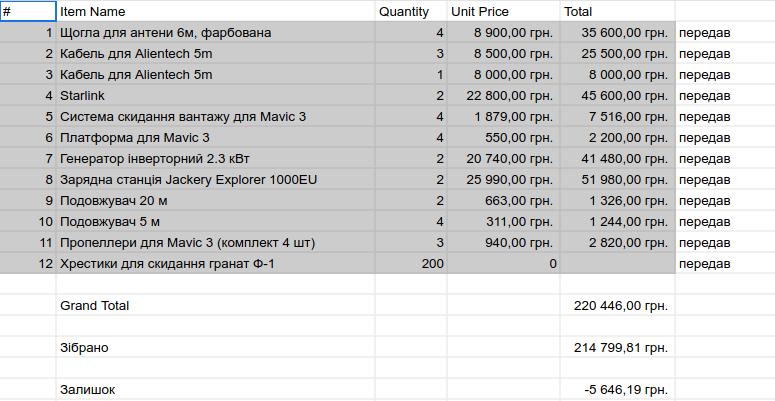Select the Starlink item name cell

tap(215, 96)
